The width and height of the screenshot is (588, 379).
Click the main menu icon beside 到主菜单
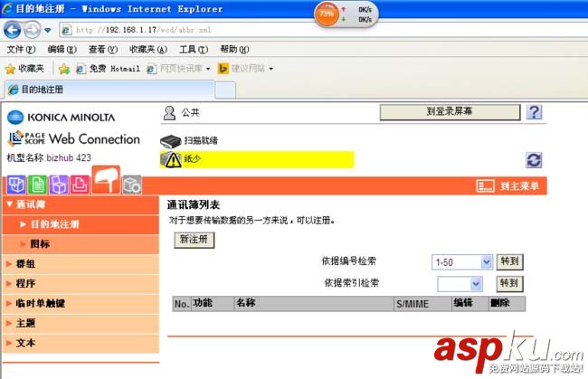pyautogui.click(x=485, y=186)
